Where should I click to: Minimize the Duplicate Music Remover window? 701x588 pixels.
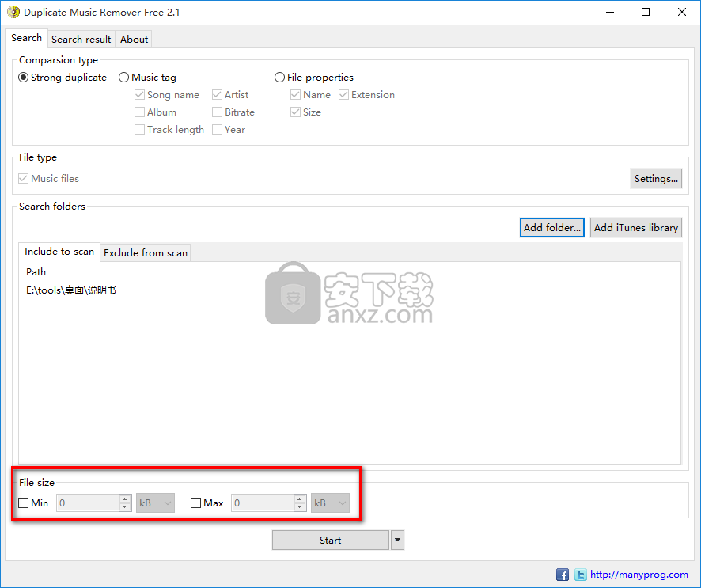610,12
